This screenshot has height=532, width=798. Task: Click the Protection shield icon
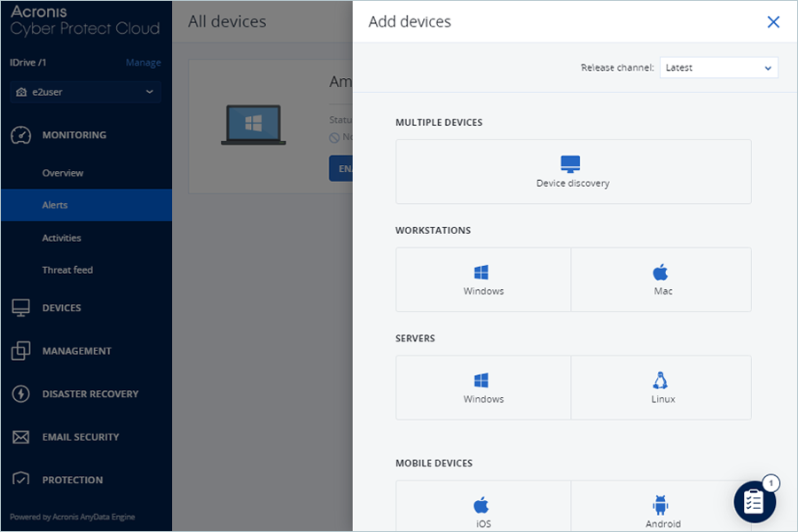tap(21, 479)
